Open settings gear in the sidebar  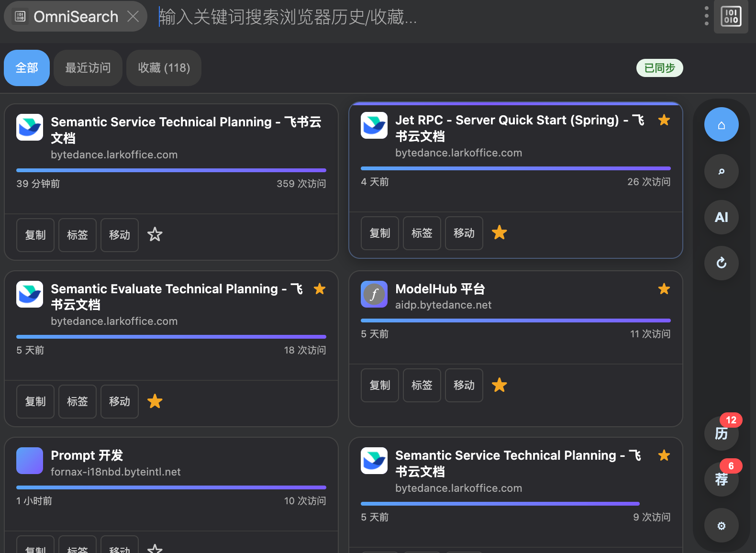(x=721, y=525)
